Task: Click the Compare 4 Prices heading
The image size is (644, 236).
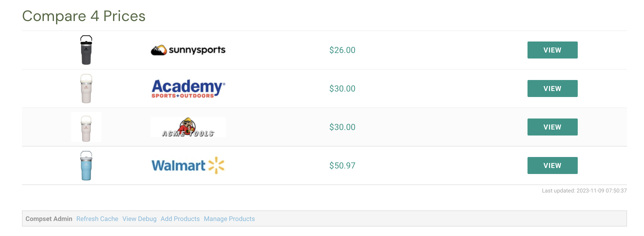Action: point(84,16)
